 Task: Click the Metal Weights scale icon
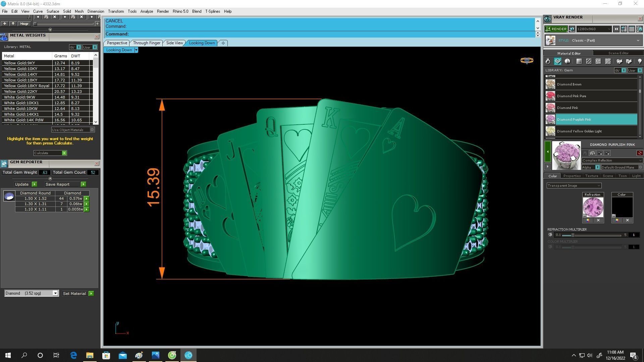[x=4, y=37]
